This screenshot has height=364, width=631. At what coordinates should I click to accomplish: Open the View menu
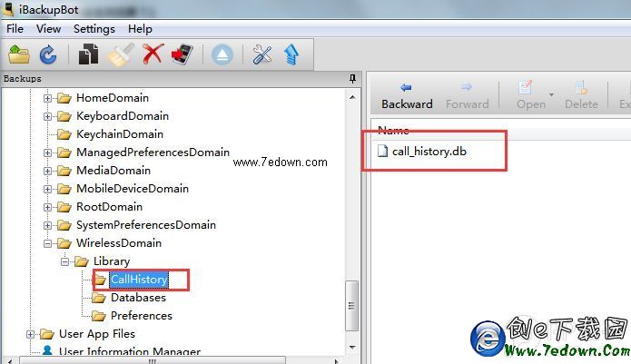click(x=48, y=29)
